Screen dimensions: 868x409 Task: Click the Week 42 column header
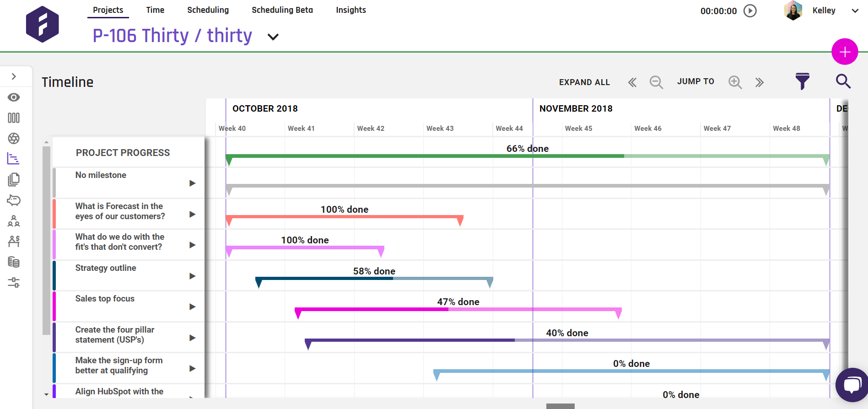pos(371,129)
